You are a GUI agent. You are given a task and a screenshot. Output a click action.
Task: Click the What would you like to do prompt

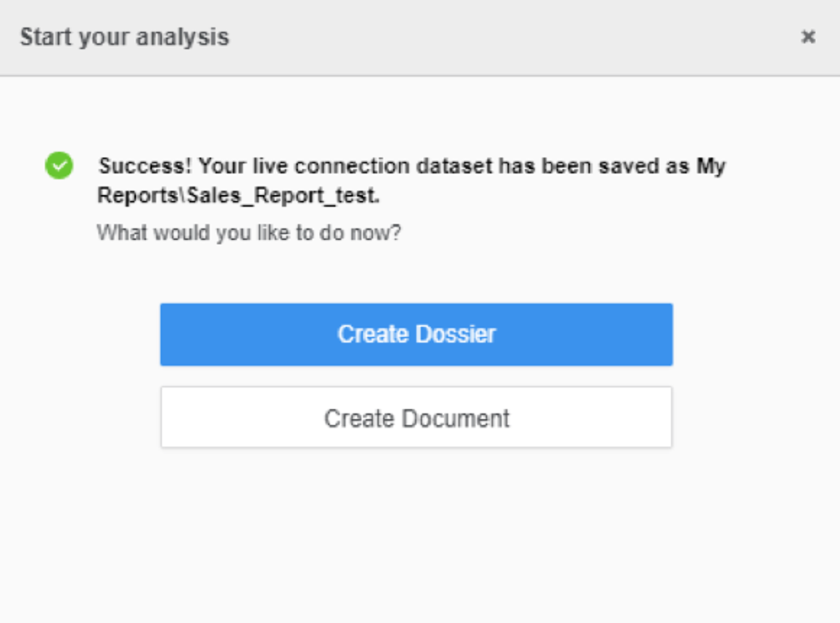tap(249, 232)
